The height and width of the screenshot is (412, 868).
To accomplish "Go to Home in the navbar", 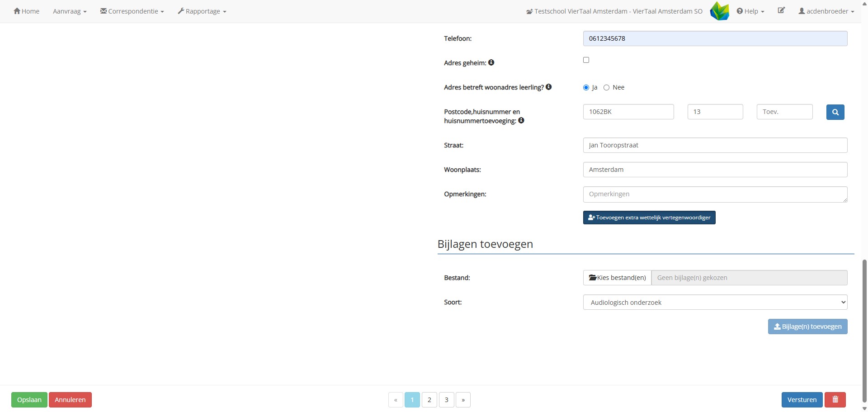I will pos(26,11).
